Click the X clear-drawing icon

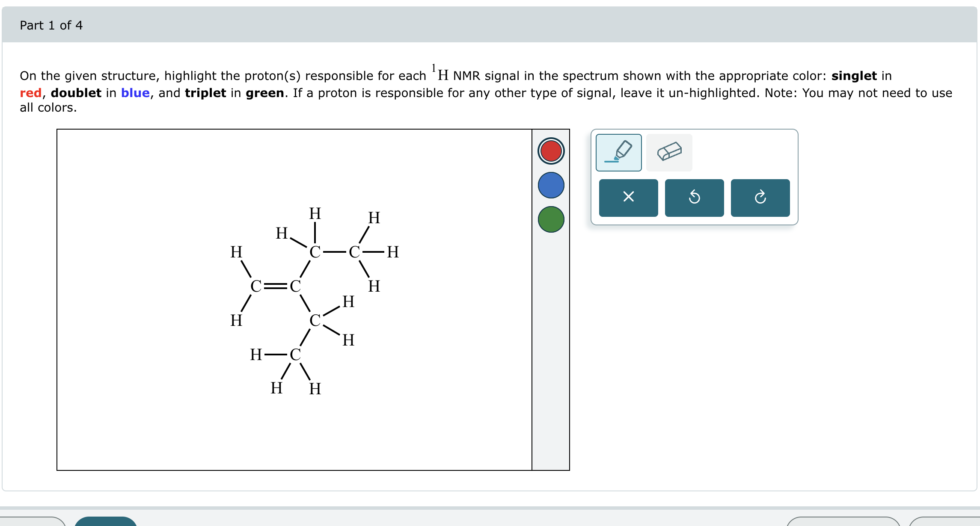click(628, 198)
